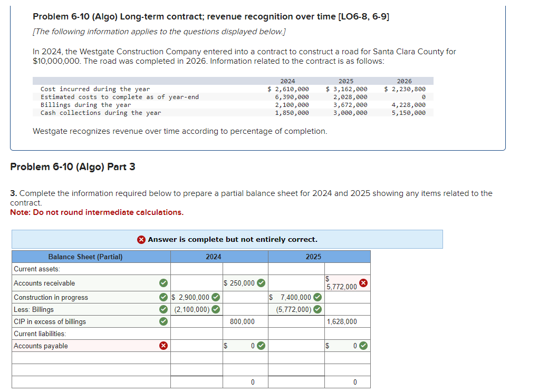Viewport: 548px width, 392px height.
Task: Click the green check beside $7,400,000
Action: (318, 297)
